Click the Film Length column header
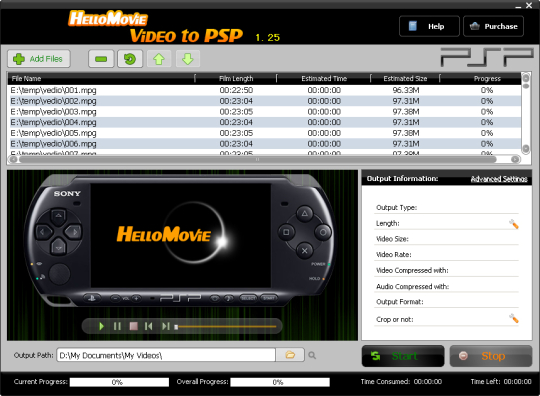 point(236,79)
